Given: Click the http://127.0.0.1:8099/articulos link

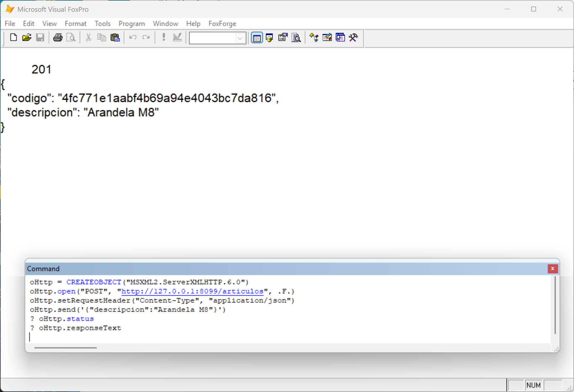Looking at the screenshot, I should 192,291.
